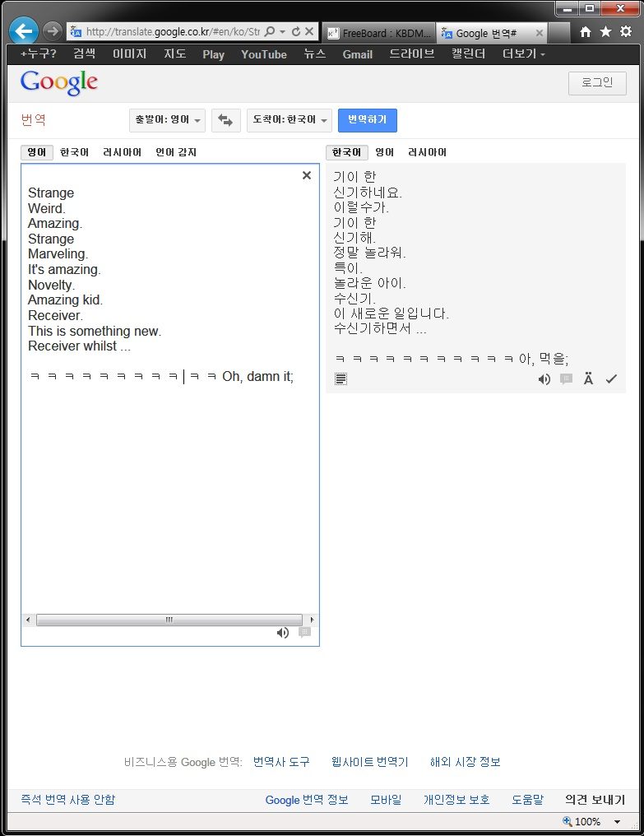
Task: Open 웹사이트 번역기 link
Action: pos(369,762)
